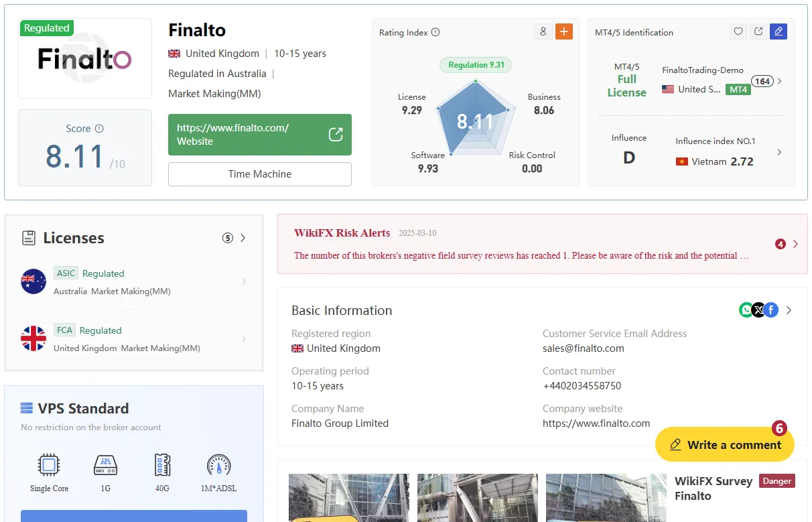The height and width of the screenshot is (522, 812).
Task: Click the Time Machine button
Action: point(260,174)
